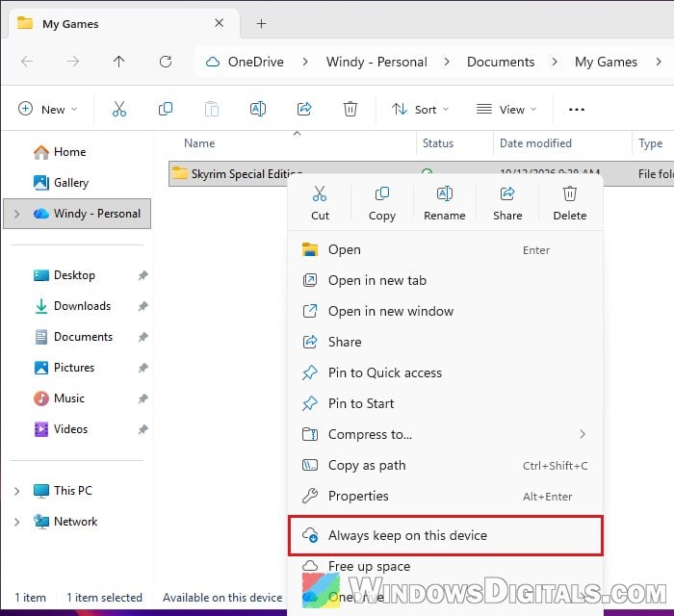674x616 pixels.
Task: Click chevron after Windy - Personal breadcrumb
Action: coord(447,62)
